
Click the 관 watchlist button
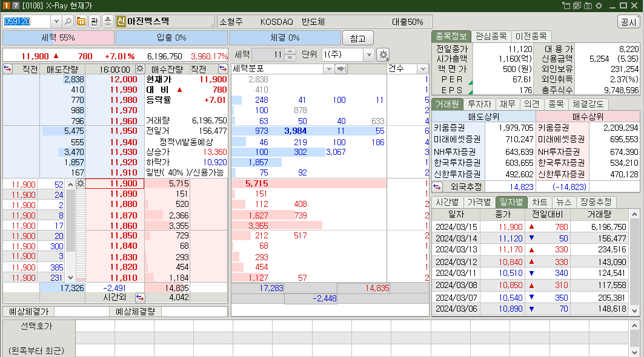coord(95,21)
